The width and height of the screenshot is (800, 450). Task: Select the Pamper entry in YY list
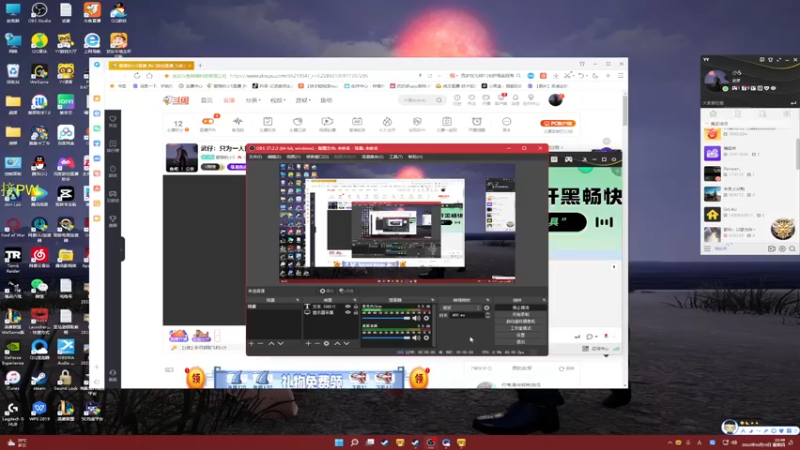[748, 173]
